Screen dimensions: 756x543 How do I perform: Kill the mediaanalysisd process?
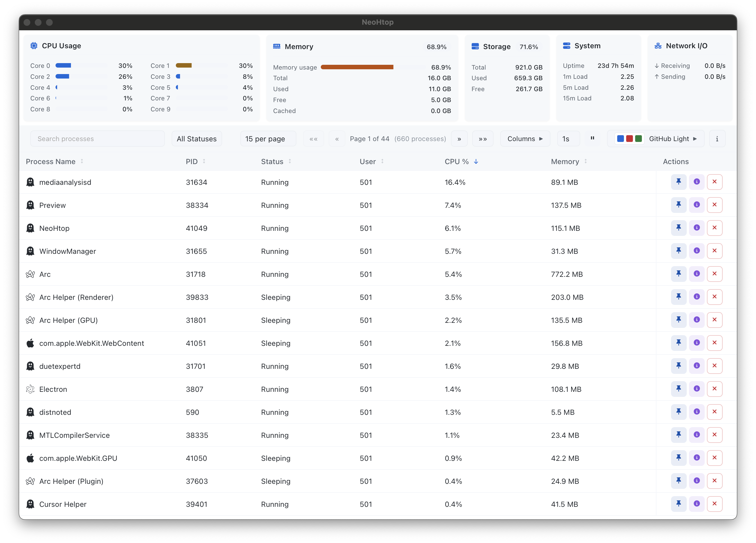click(x=714, y=182)
